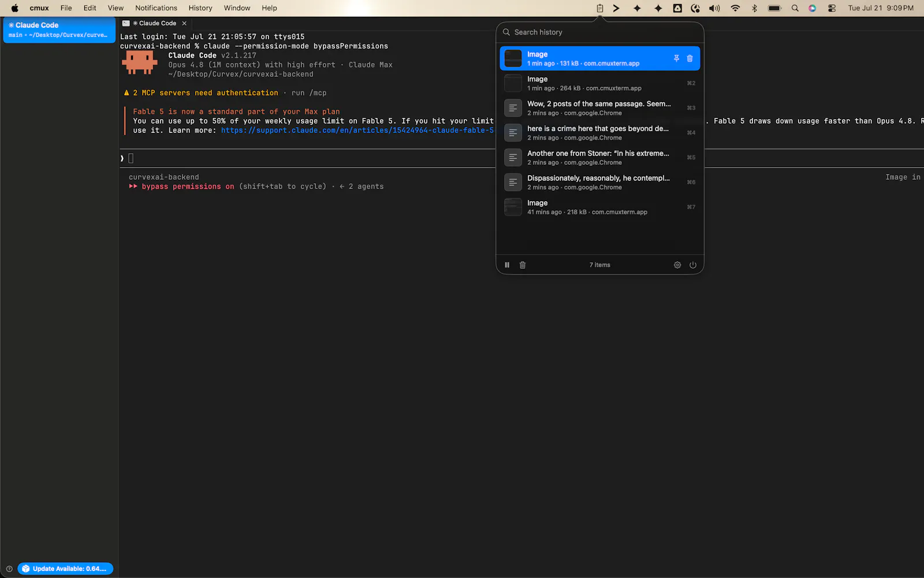The width and height of the screenshot is (924, 578).
Task: Click the thumbnail of the selected 131 kB Image
Action: click(x=513, y=58)
